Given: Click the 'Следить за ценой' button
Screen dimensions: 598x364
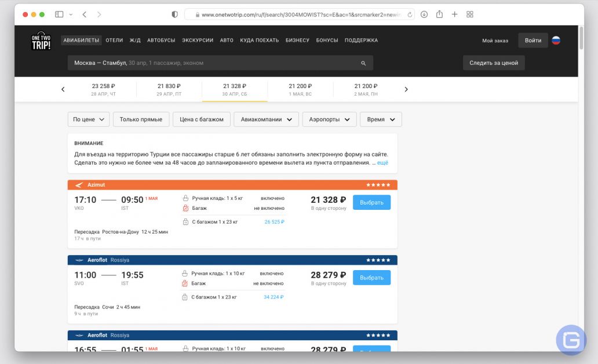Looking at the screenshot, I should [x=494, y=63].
